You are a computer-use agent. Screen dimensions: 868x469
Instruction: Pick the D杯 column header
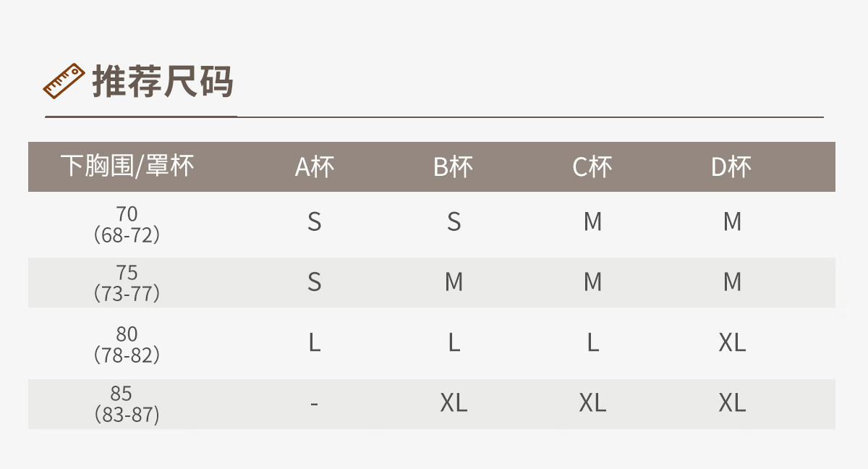tap(731, 167)
